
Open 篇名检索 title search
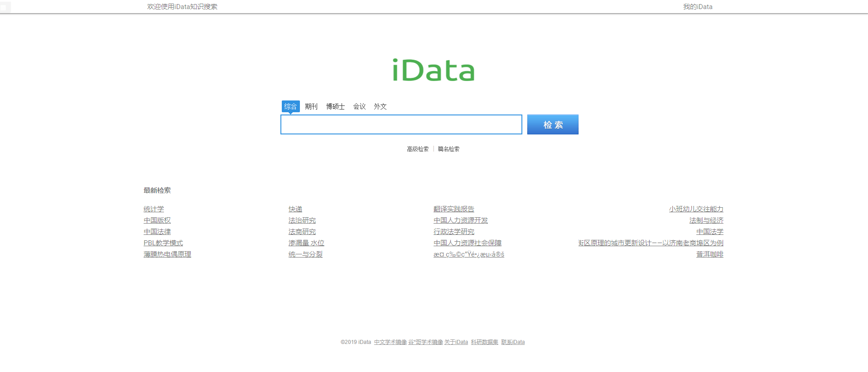coord(448,149)
